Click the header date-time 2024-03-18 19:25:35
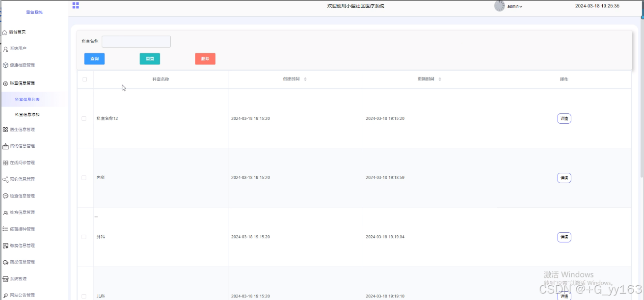644x300 pixels. point(597,6)
